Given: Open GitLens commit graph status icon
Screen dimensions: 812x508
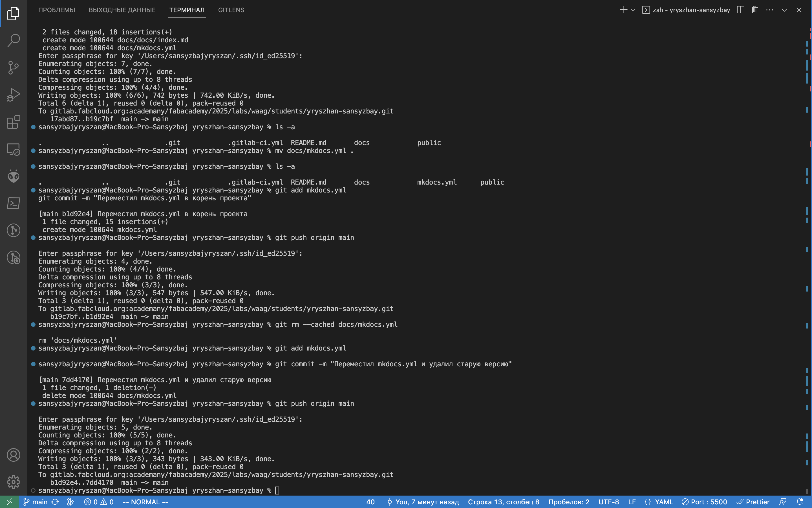Looking at the screenshot, I should (x=70, y=502).
